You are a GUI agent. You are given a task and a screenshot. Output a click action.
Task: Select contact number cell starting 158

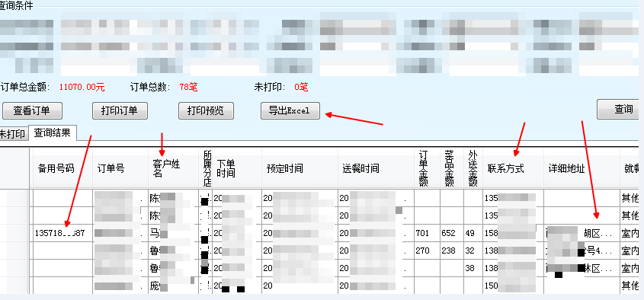pyautogui.click(x=514, y=233)
